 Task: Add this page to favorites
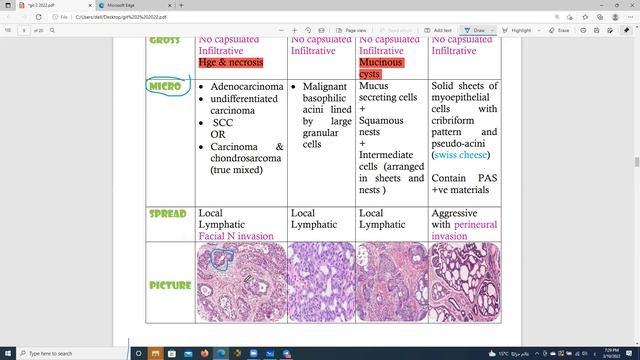(570, 17)
